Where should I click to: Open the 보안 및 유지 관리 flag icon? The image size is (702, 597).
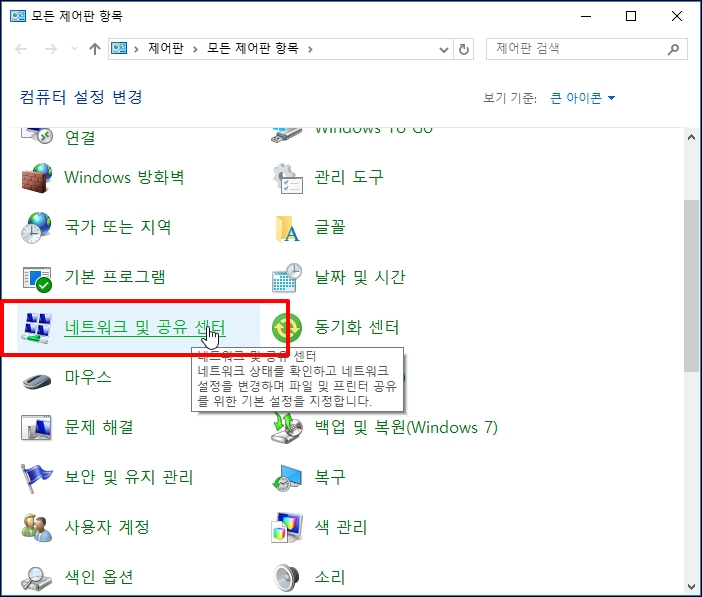[37, 478]
